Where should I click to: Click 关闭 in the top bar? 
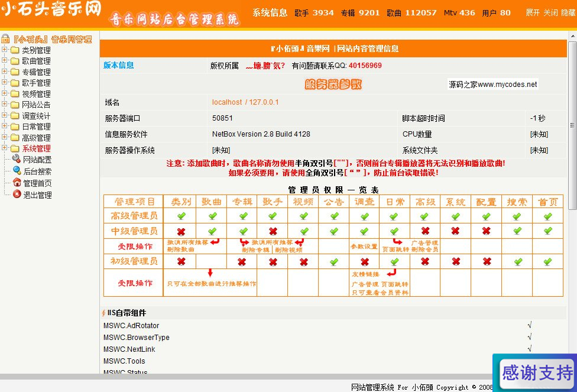[550, 12]
